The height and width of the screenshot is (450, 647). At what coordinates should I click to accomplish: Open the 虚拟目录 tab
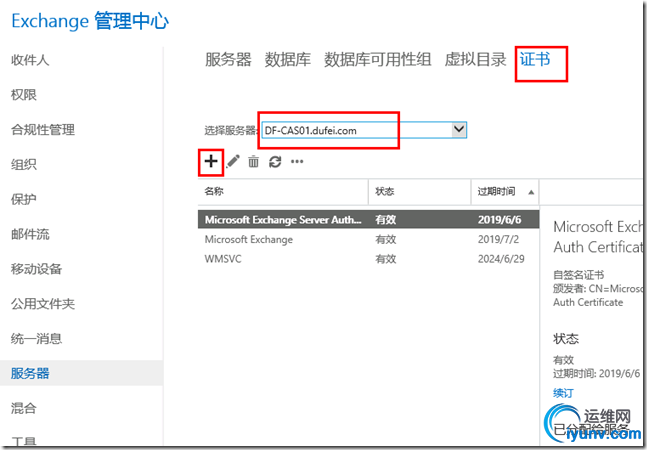[x=475, y=59]
